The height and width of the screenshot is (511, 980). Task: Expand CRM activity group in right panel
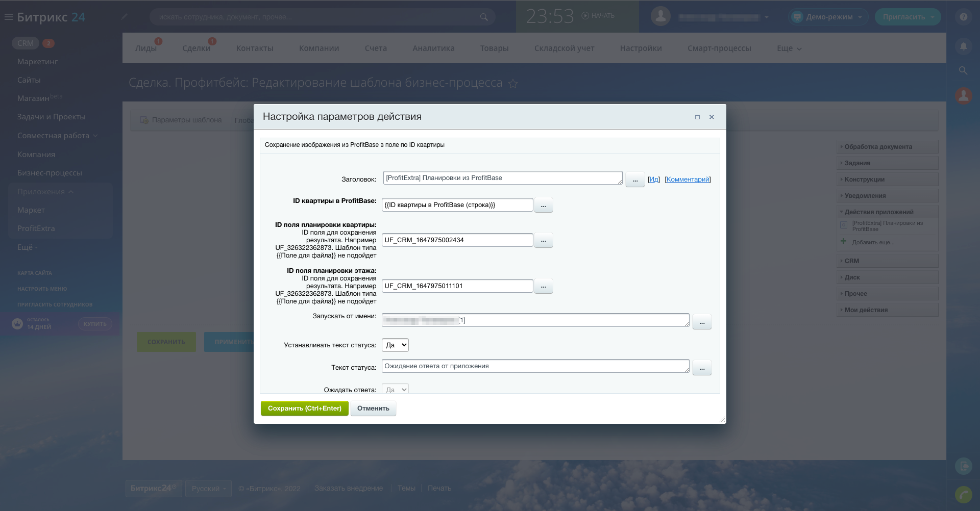pos(888,261)
